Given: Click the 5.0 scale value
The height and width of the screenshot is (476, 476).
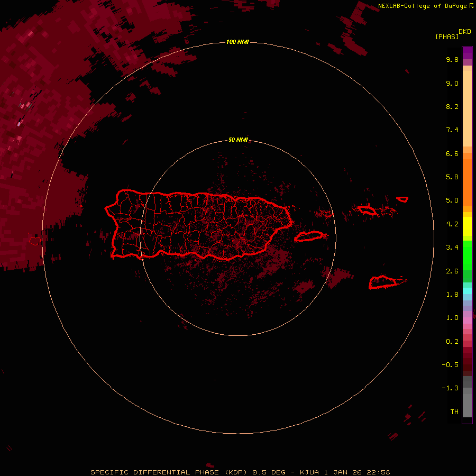Looking at the screenshot, I should (452, 200).
